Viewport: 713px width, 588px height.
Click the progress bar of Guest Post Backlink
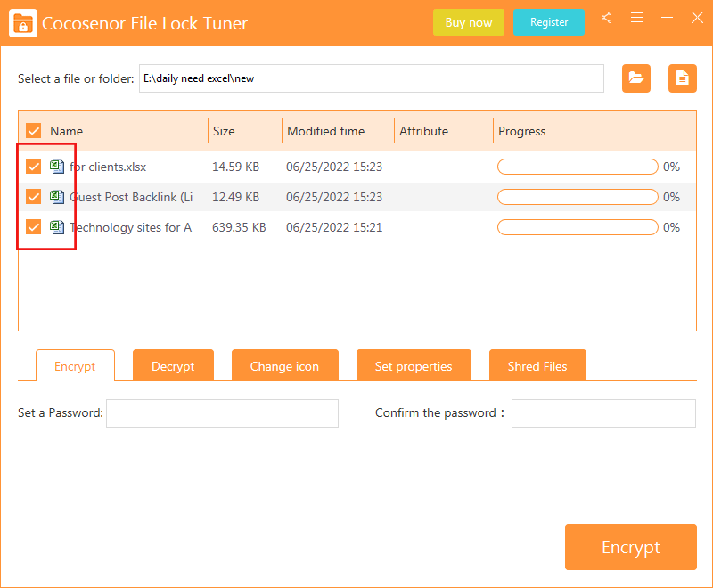tap(578, 197)
